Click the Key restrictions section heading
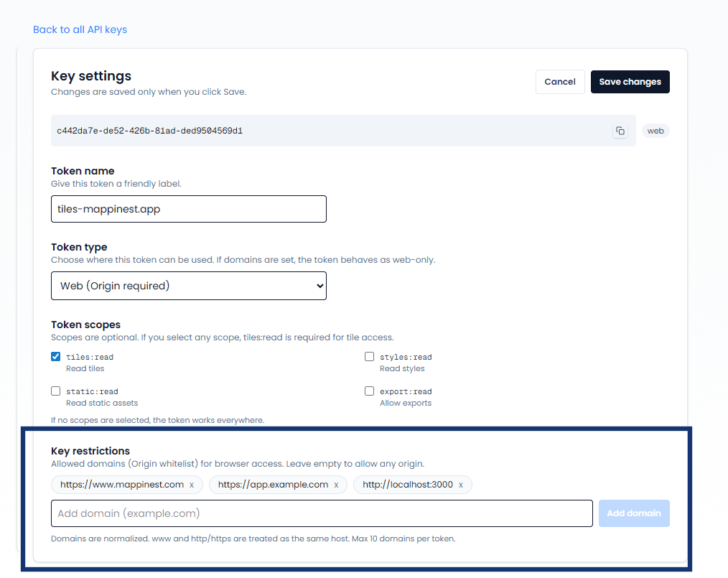The width and height of the screenshot is (728, 578). coord(89,451)
